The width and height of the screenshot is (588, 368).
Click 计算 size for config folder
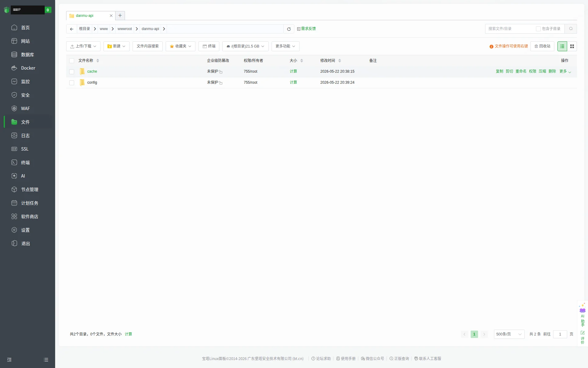[293, 82]
